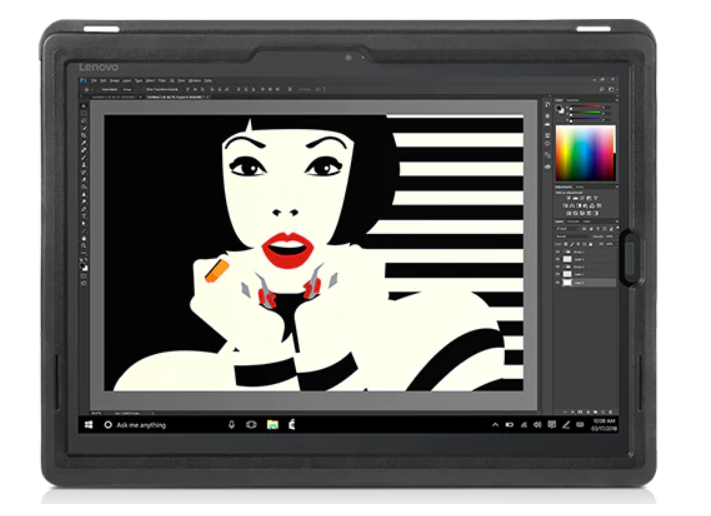711x516 pixels.
Task: Click the taskbar clock showing 10:08 AM
Action: (604, 425)
